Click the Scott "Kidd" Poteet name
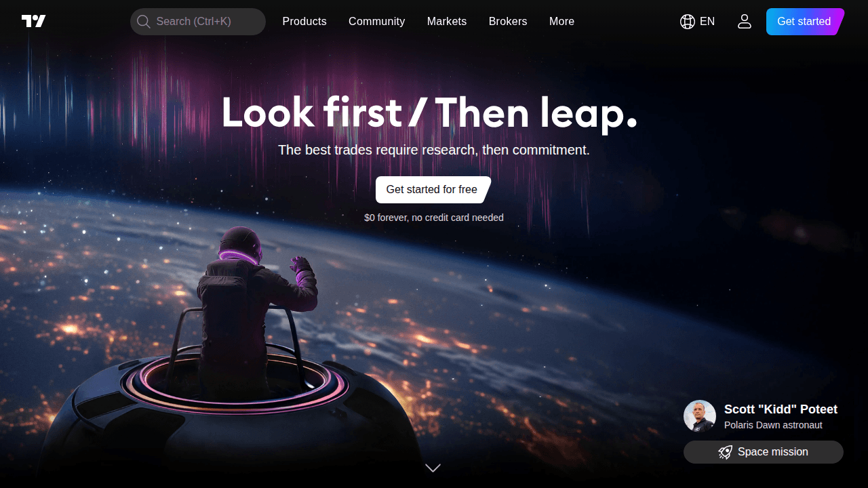Viewport: 868px width, 488px height. pos(781,409)
